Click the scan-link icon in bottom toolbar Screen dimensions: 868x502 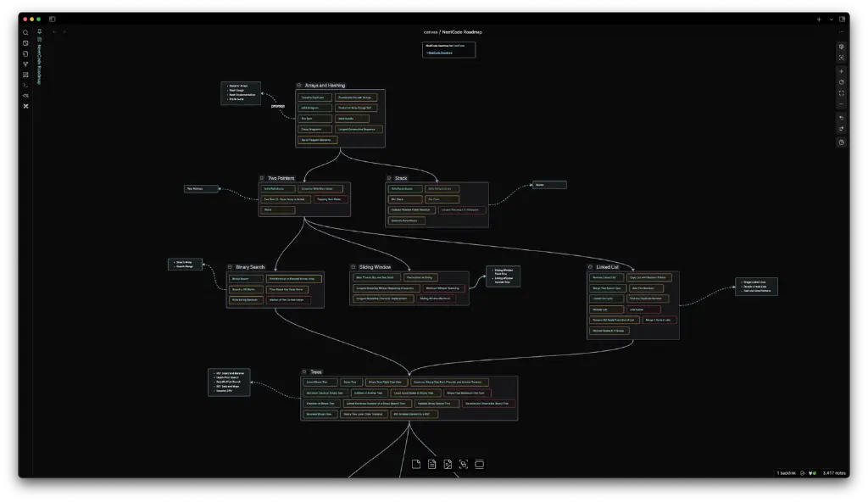click(464, 465)
